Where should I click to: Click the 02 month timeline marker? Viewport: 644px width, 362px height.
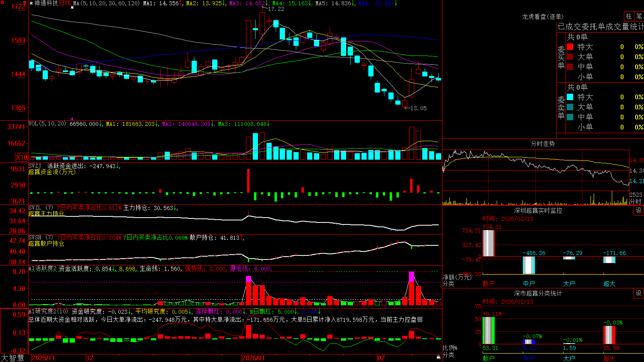pos(381,358)
